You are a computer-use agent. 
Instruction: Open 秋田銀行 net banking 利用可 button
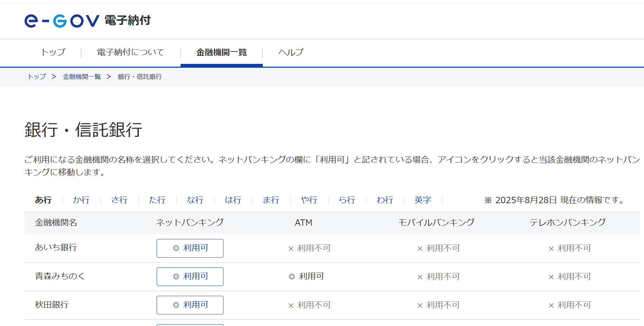190,305
